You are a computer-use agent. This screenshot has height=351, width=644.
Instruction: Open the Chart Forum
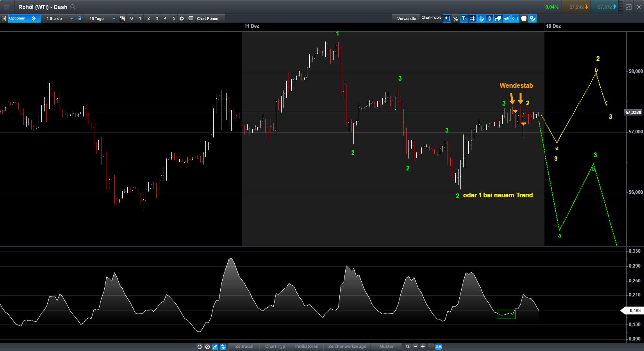click(x=206, y=18)
